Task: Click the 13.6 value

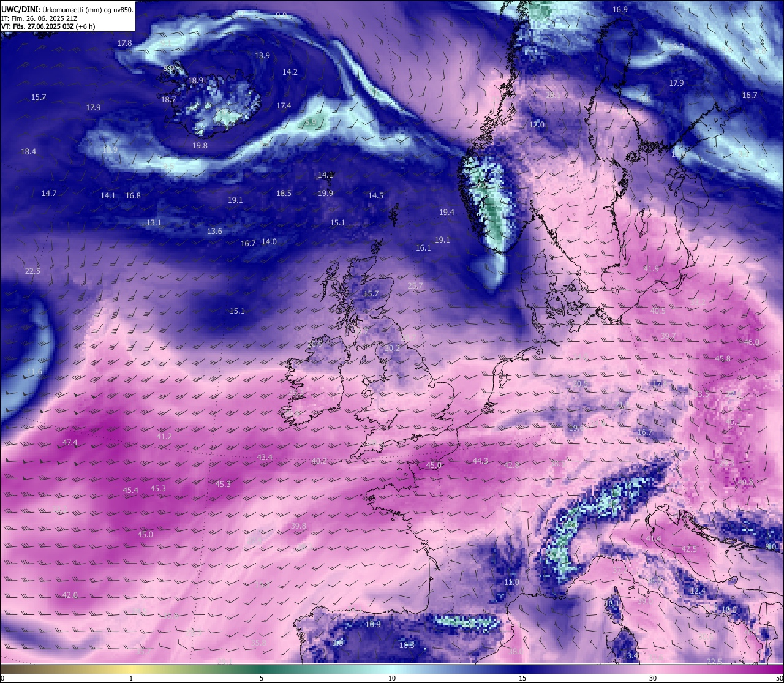Action: [x=214, y=232]
